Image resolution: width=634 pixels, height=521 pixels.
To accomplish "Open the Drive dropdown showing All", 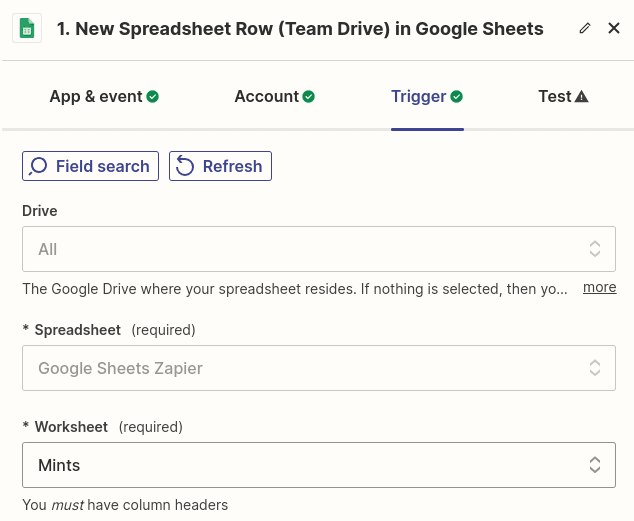I will click(318, 249).
